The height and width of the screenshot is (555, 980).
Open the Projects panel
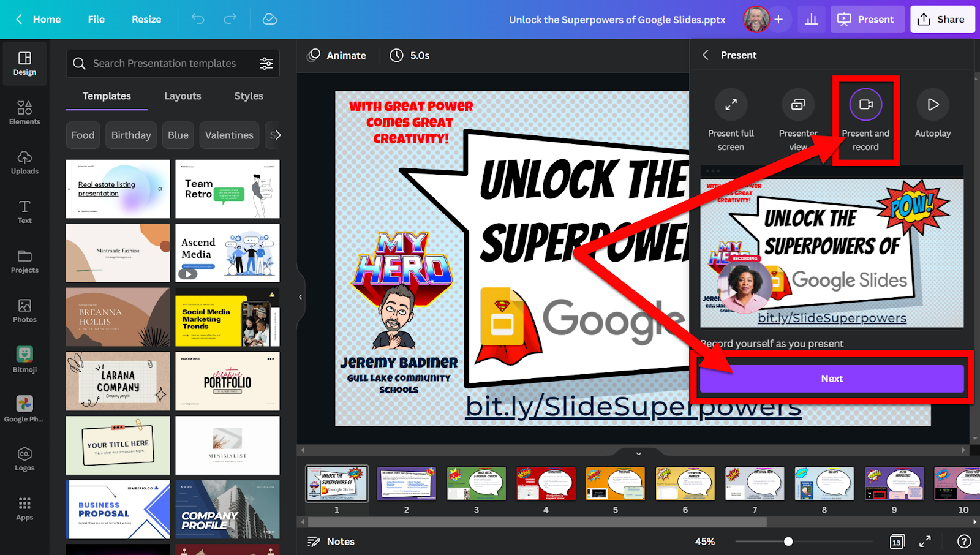click(24, 262)
